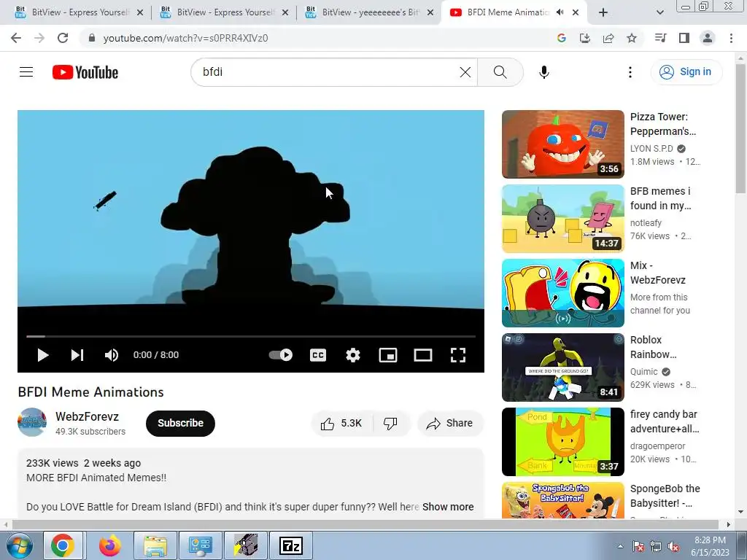Switch to miniplayer mode

coord(388,355)
